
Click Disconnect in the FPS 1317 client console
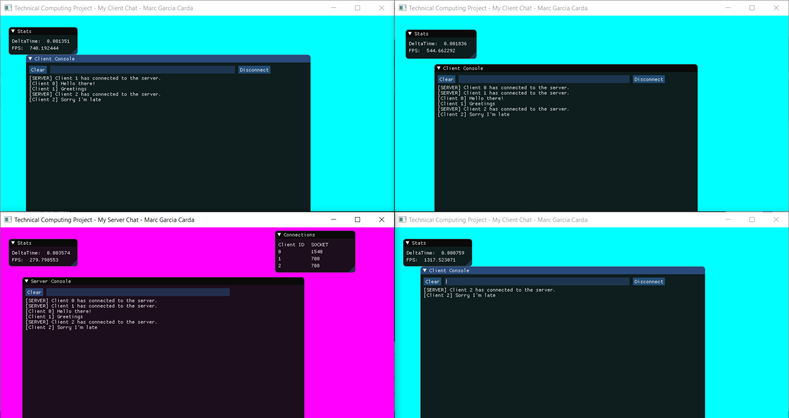(x=649, y=282)
